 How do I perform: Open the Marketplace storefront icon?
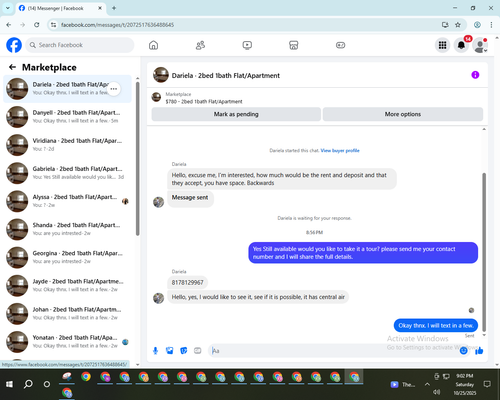coord(294,45)
